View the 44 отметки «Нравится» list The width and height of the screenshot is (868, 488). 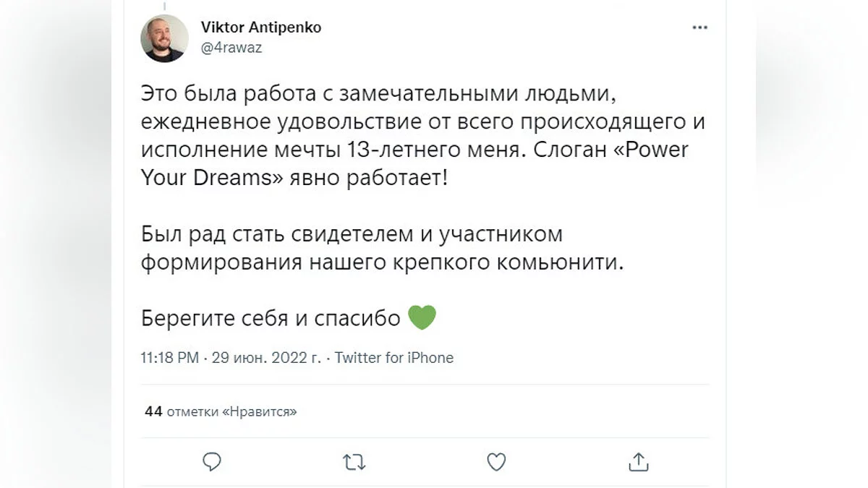221,411
